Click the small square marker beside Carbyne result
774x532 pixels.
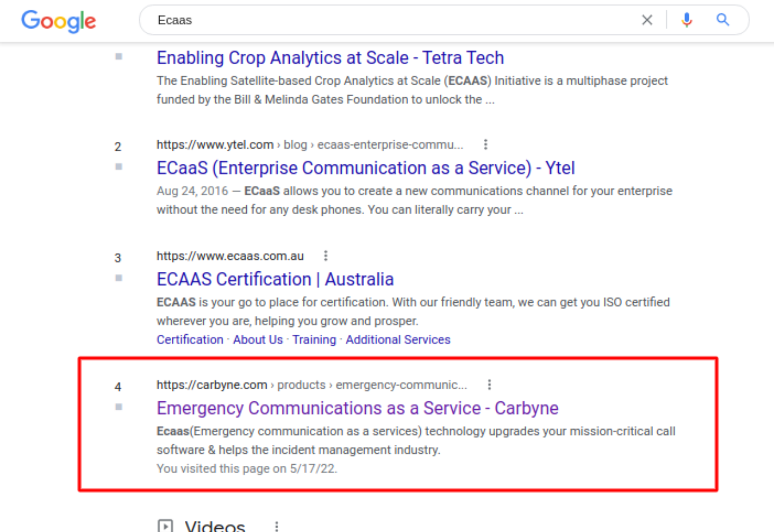(x=119, y=407)
